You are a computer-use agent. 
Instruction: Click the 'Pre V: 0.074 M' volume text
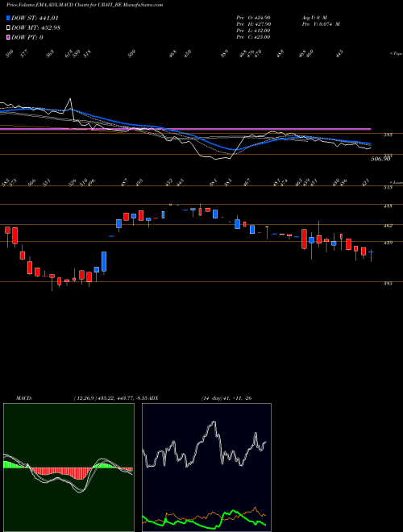(320, 24)
